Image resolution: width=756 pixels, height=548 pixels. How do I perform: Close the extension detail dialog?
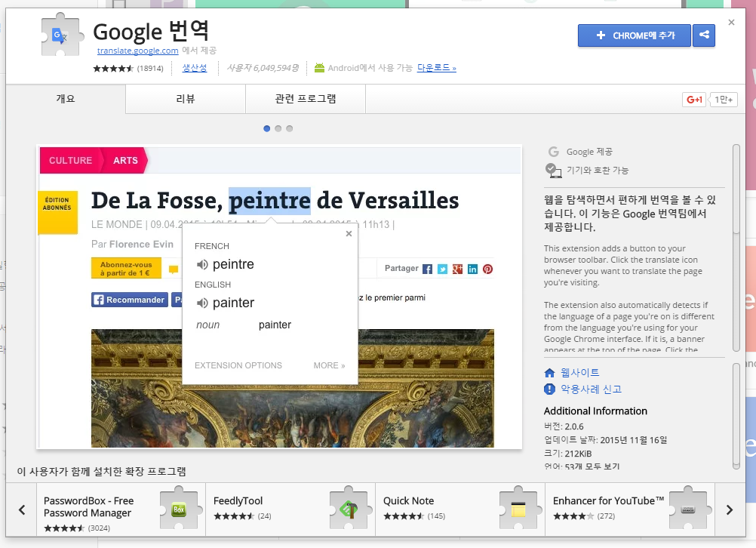[731, 22]
